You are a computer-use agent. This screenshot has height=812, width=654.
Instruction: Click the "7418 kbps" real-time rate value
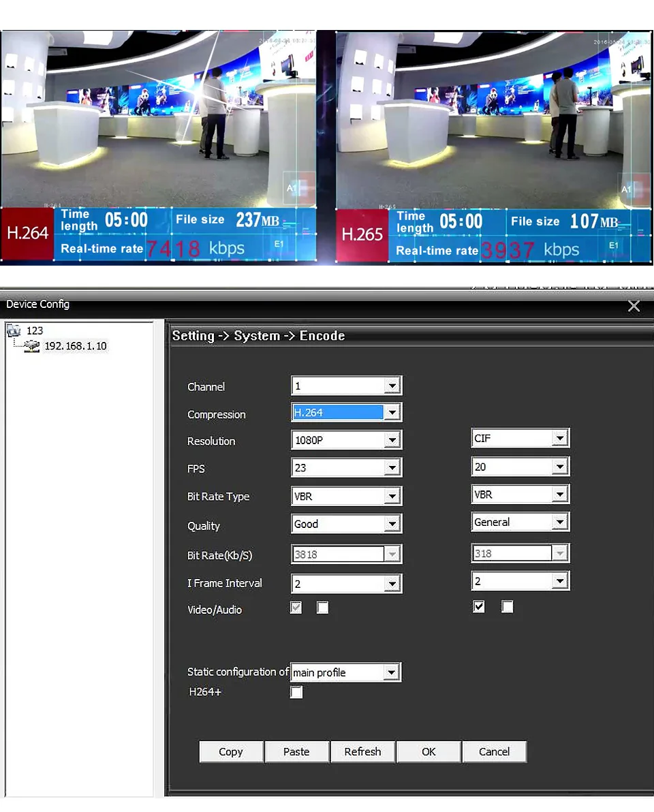pos(196,249)
